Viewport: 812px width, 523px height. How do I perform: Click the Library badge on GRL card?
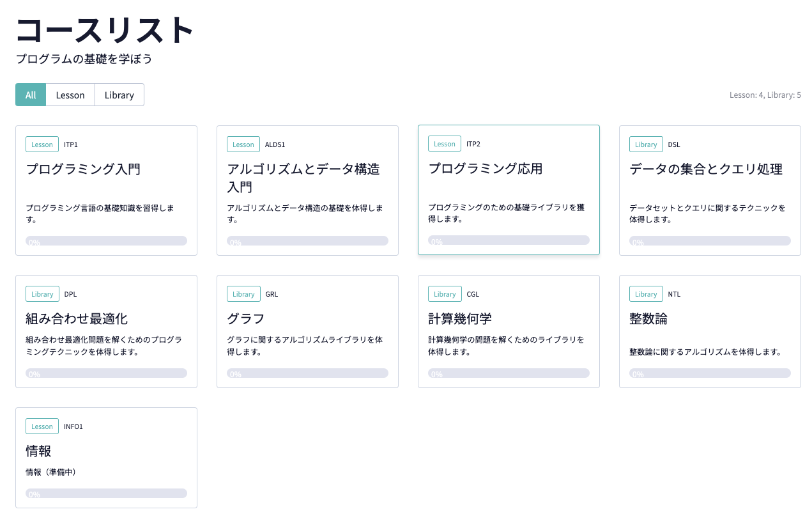[243, 294]
